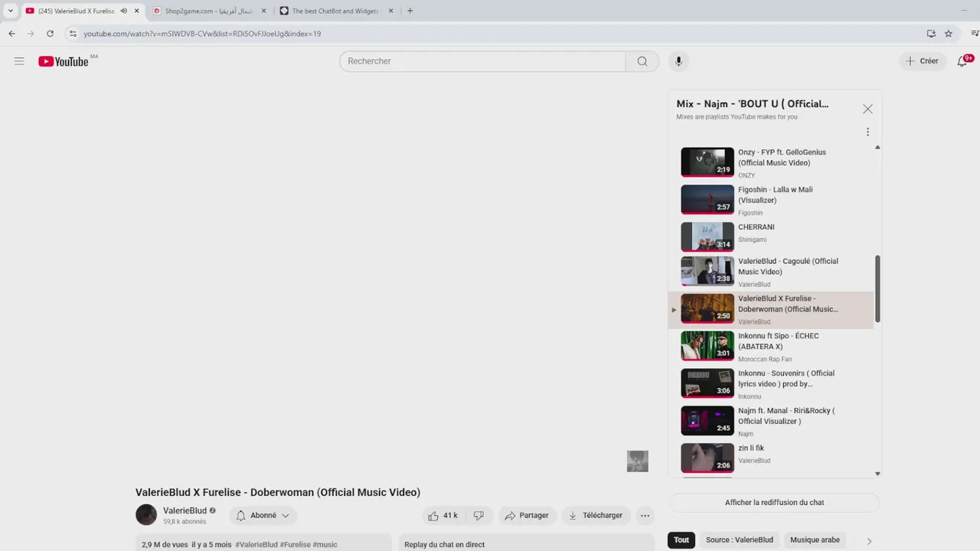
Task: Open the YouTube hamburger guide menu
Action: tap(19, 61)
